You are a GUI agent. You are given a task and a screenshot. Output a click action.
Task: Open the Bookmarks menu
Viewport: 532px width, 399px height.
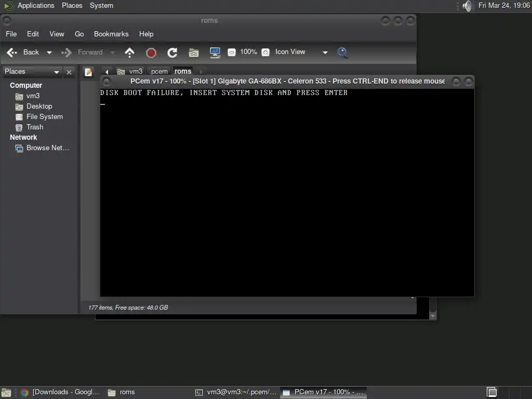[x=111, y=34]
